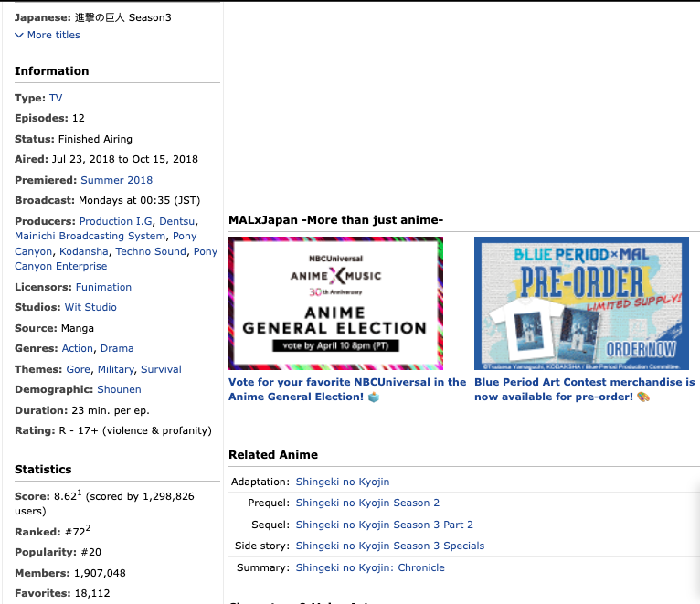Viewport: 700px width, 604px height.
Task: Open Mainichi Broadcasting System link
Action: (x=90, y=236)
